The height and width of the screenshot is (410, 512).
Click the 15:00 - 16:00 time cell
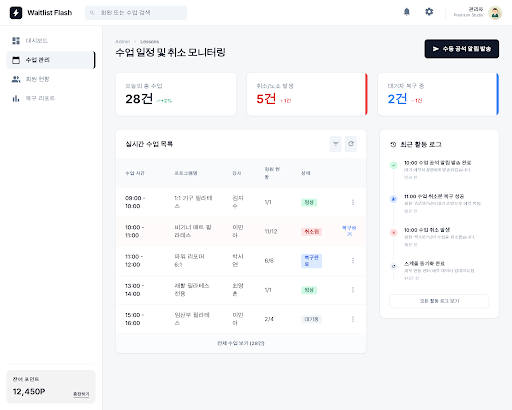click(135, 319)
